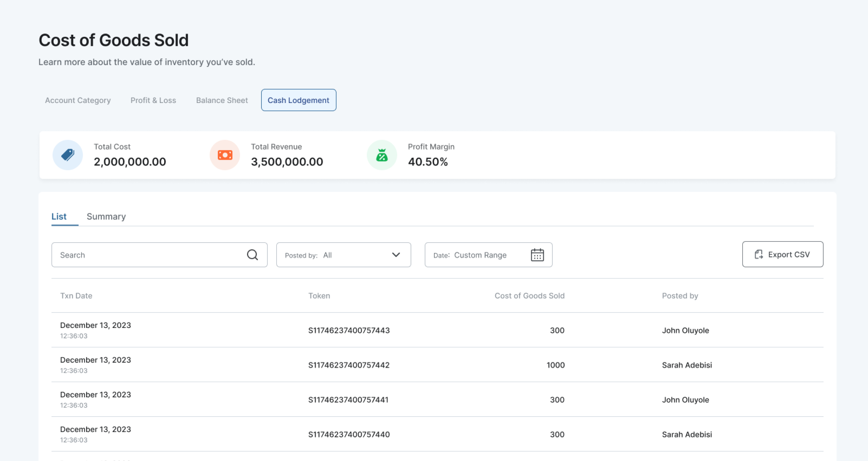Open the calendar date picker icon

pyautogui.click(x=537, y=255)
